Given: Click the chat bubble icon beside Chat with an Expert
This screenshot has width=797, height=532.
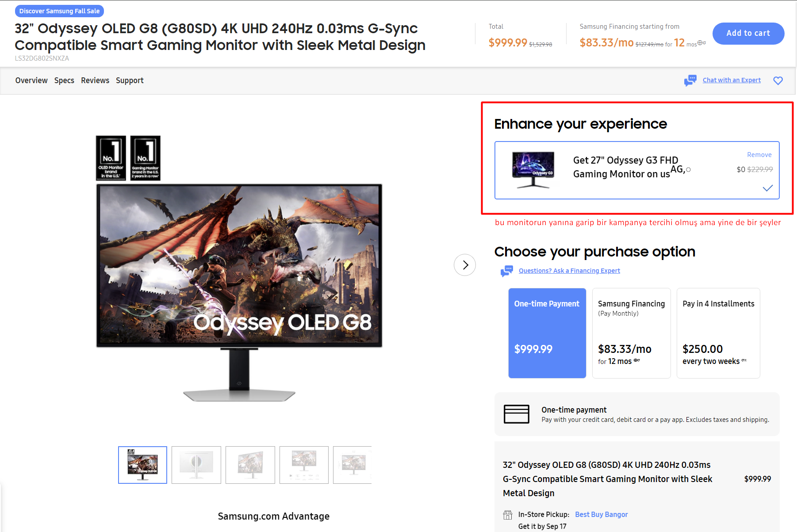Looking at the screenshot, I should tap(690, 80).
